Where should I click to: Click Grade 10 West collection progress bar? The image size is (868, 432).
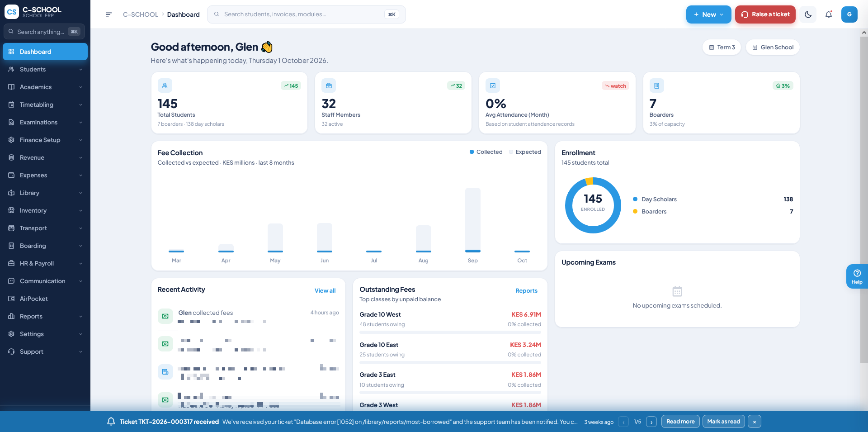(450, 332)
